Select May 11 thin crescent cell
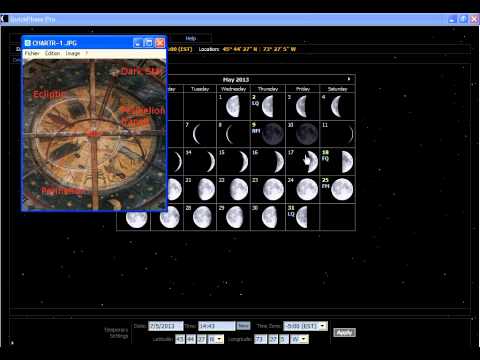Image resolution: width=480 pixels, height=360 pixels. coord(337,134)
